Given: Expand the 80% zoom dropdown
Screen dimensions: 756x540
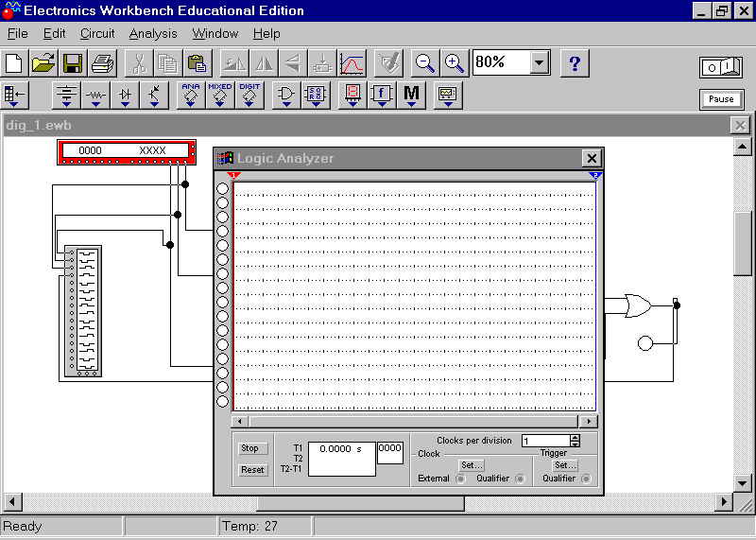Looking at the screenshot, I should pos(539,62).
